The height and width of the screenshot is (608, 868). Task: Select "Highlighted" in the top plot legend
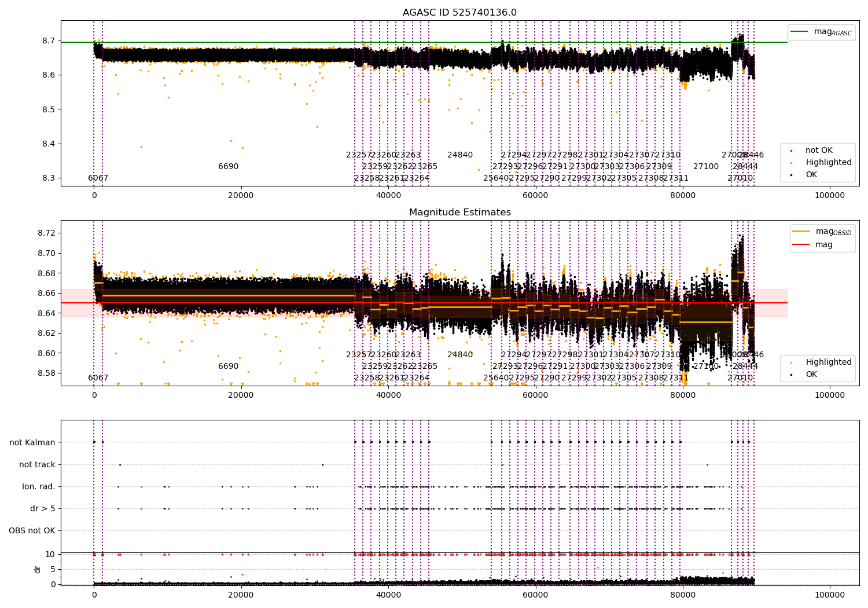coord(821,162)
